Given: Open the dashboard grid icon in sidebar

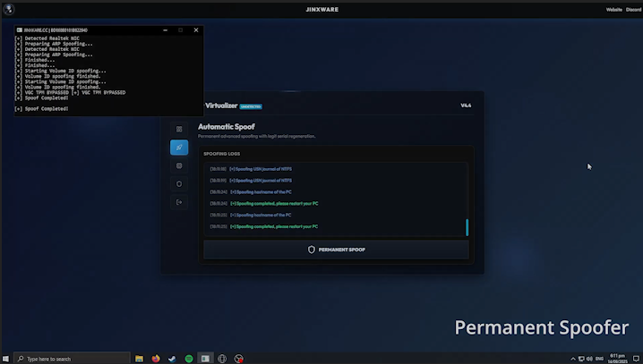Looking at the screenshot, I should point(179,129).
